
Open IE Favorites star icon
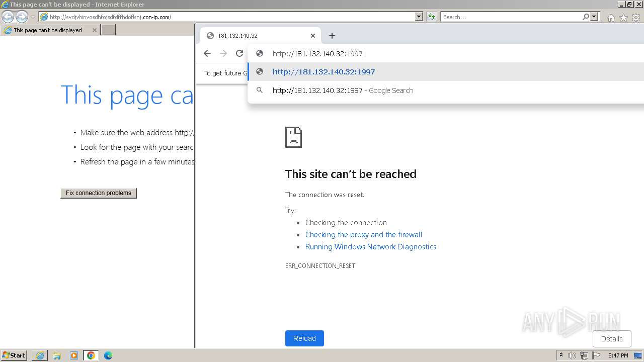[623, 18]
